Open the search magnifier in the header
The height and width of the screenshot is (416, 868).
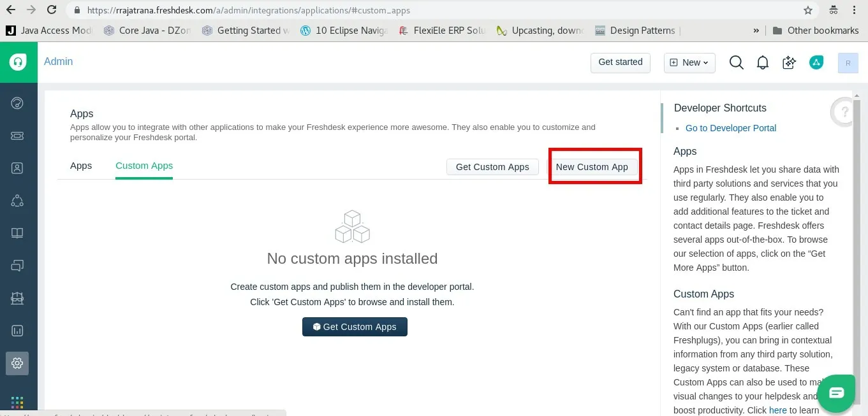coord(737,62)
